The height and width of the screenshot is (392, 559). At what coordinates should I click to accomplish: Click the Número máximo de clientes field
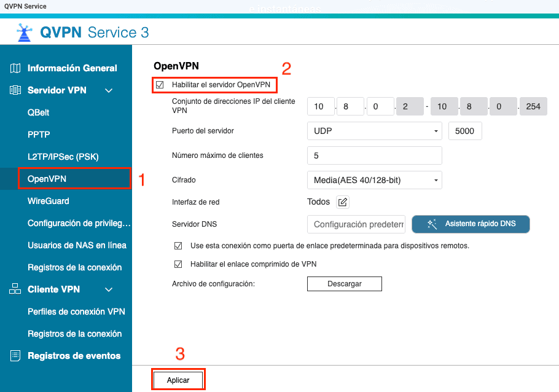374,155
